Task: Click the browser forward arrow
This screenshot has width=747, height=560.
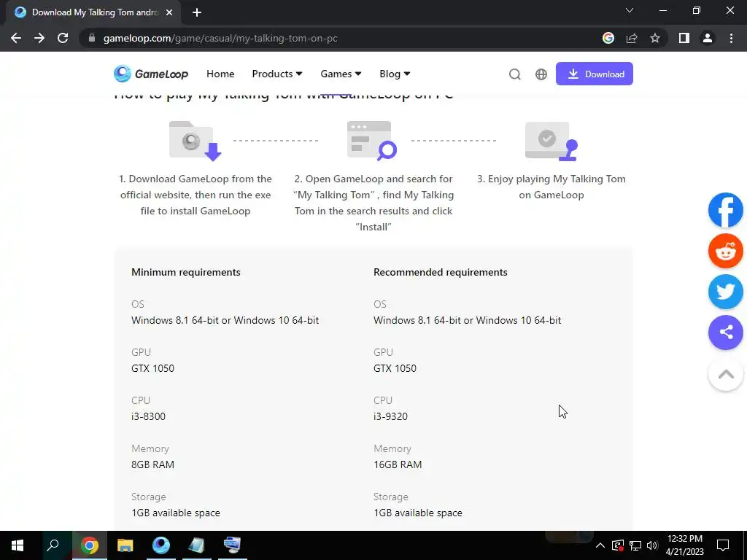Action: 39,38
